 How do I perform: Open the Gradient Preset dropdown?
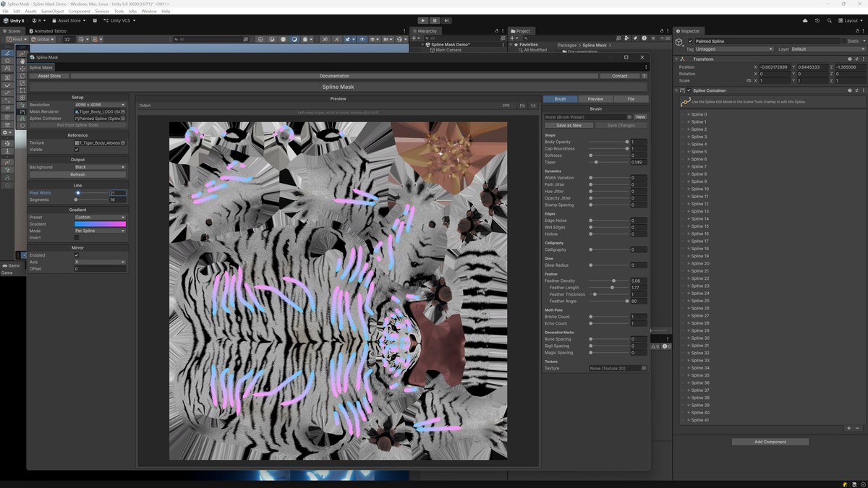coord(100,217)
